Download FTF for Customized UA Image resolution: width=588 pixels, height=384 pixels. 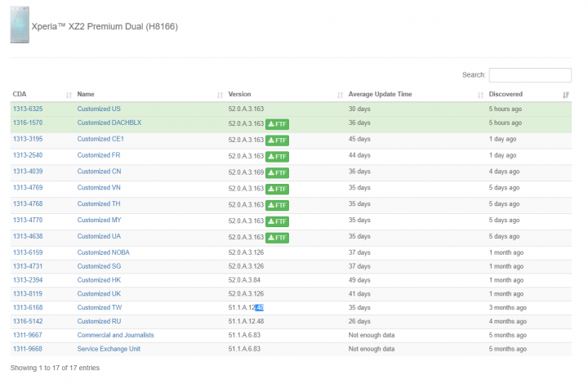tap(277, 238)
